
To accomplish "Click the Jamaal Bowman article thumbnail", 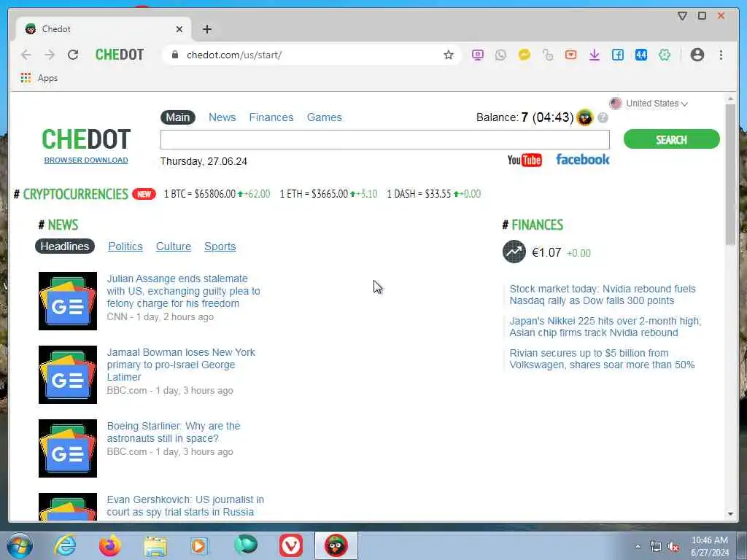I will [x=68, y=375].
